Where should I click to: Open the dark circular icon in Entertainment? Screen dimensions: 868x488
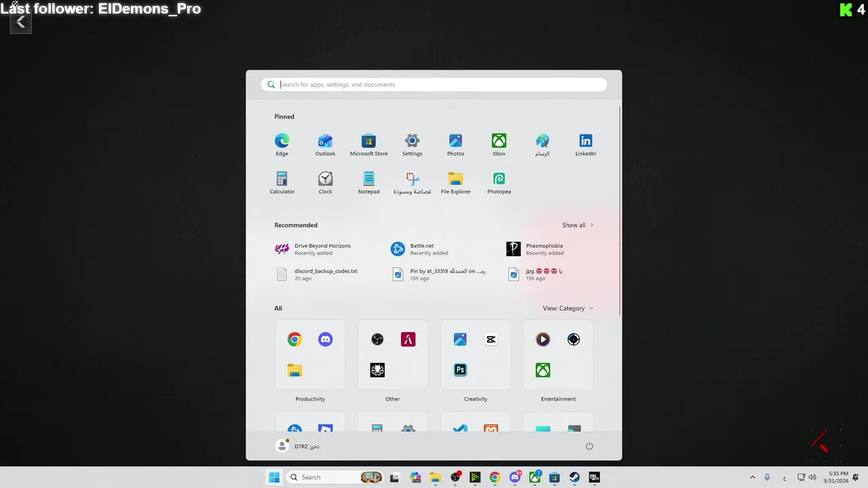(x=574, y=340)
